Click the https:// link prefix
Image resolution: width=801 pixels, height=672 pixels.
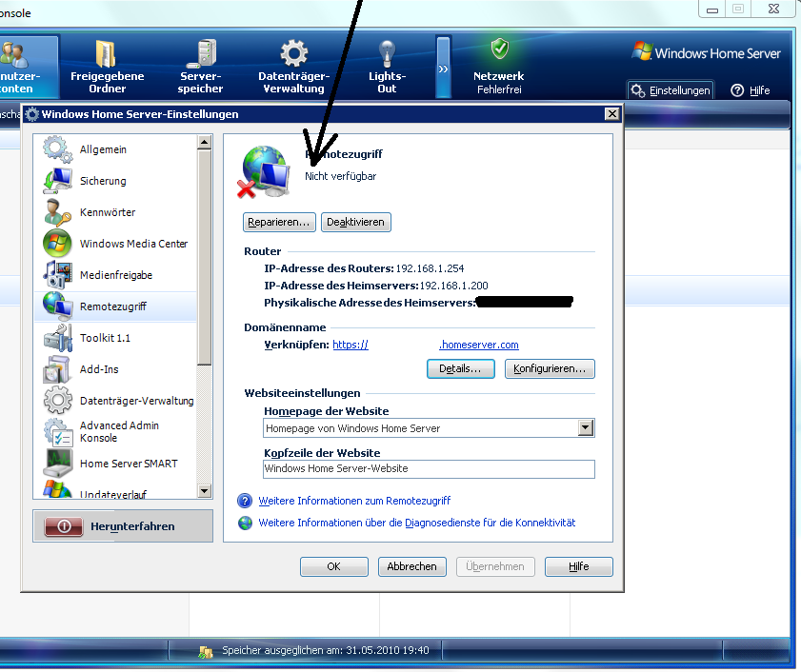350,345
